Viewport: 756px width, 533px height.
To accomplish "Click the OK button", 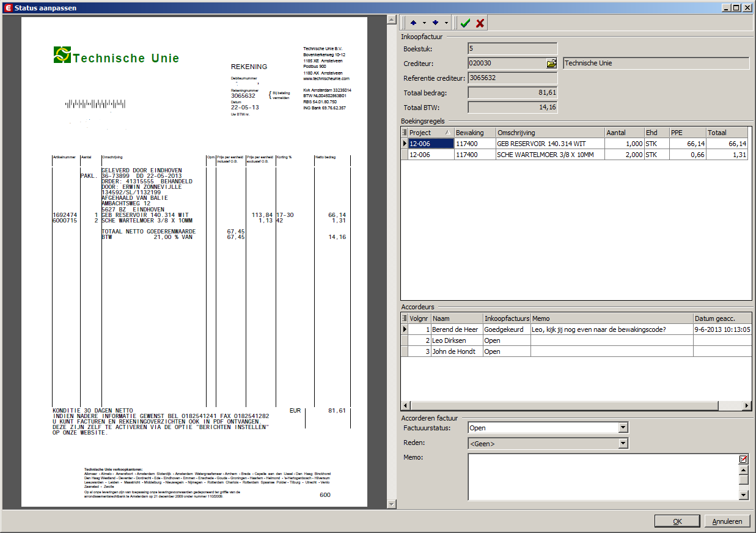I will (677, 521).
